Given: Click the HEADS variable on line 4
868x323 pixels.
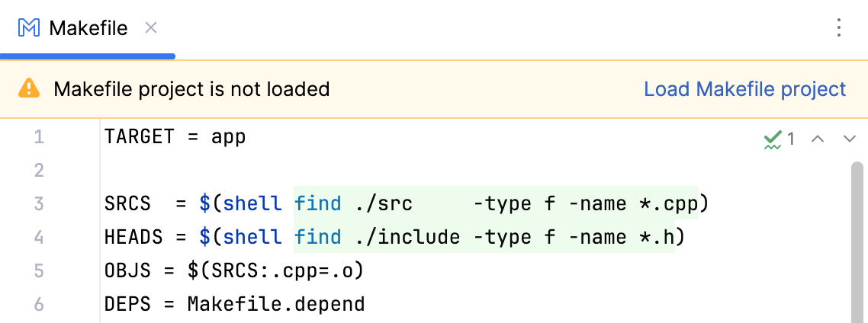Looking at the screenshot, I should (133, 238).
